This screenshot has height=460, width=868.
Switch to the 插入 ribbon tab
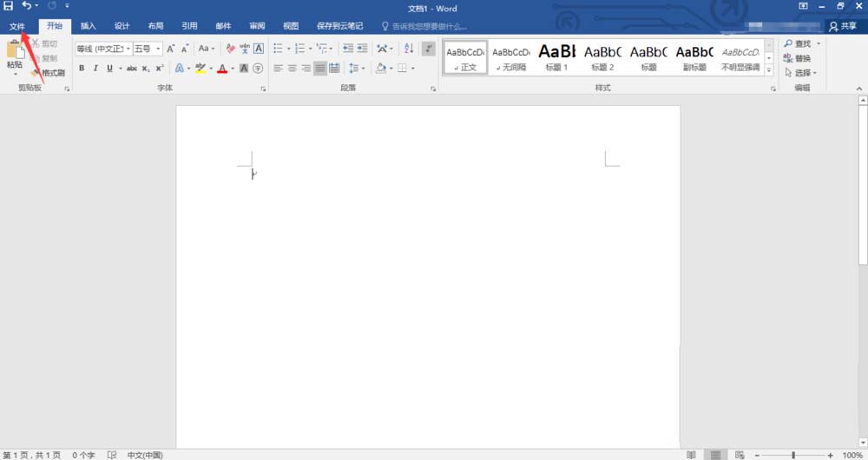[88, 26]
